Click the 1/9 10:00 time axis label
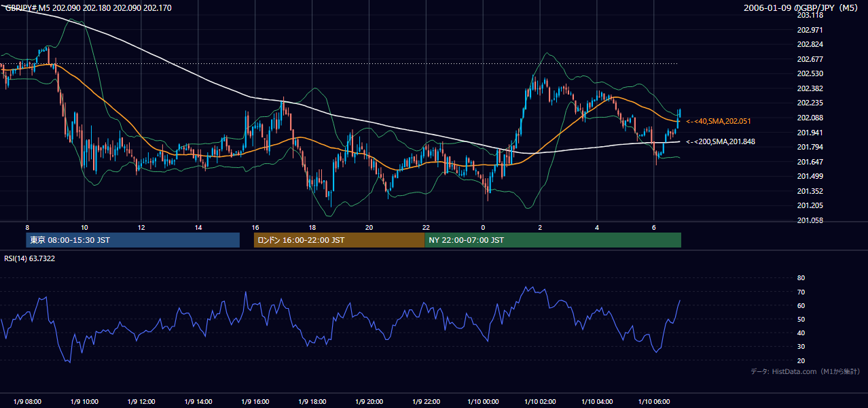The width and height of the screenshot is (868, 408). pos(84,402)
